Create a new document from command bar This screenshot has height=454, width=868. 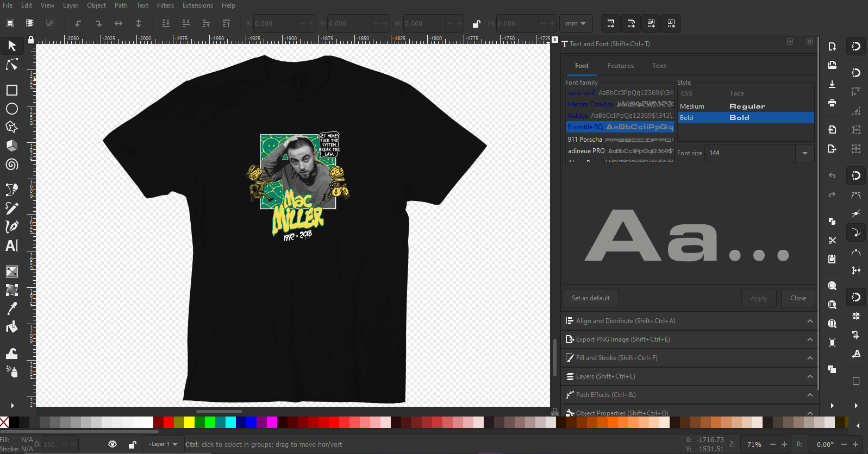(x=832, y=47)
